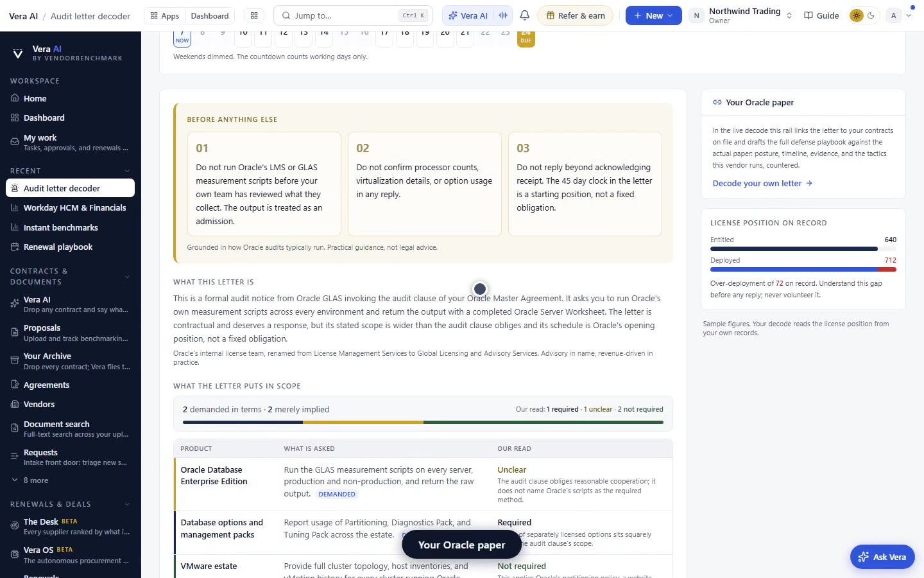This screenshot has height=578, width=924.
Task: Click the Vendors building icon
Action: pos(15,404)
